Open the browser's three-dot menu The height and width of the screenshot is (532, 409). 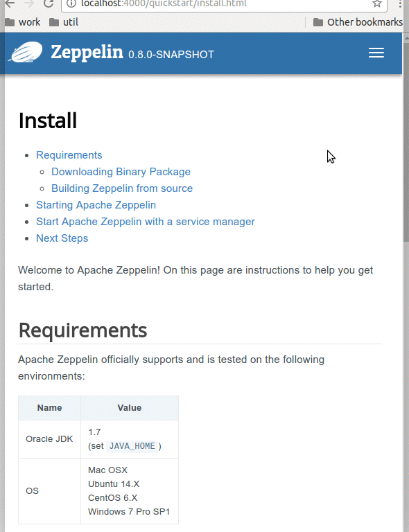400,3
